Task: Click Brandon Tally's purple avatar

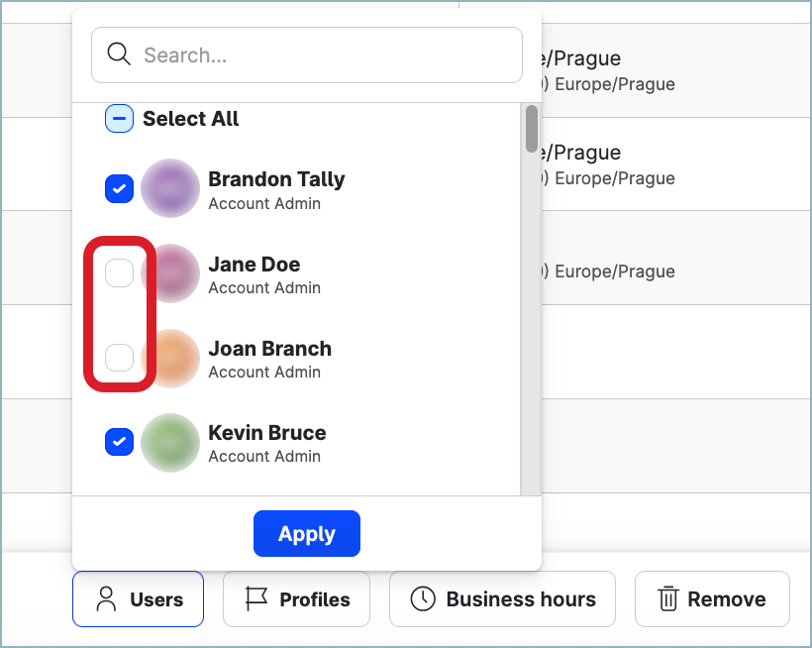Action: 169,188
